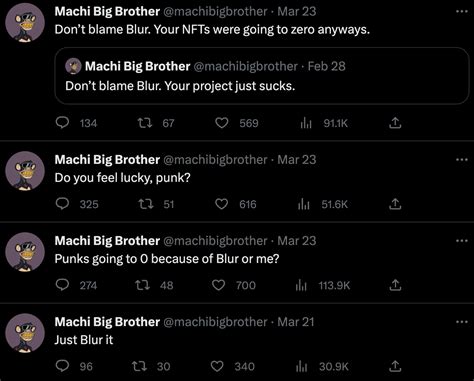Like the 'Punks going to 0' tweet
Screen dimensions: 474x381
pyautogui.click(x=218, y=285)
